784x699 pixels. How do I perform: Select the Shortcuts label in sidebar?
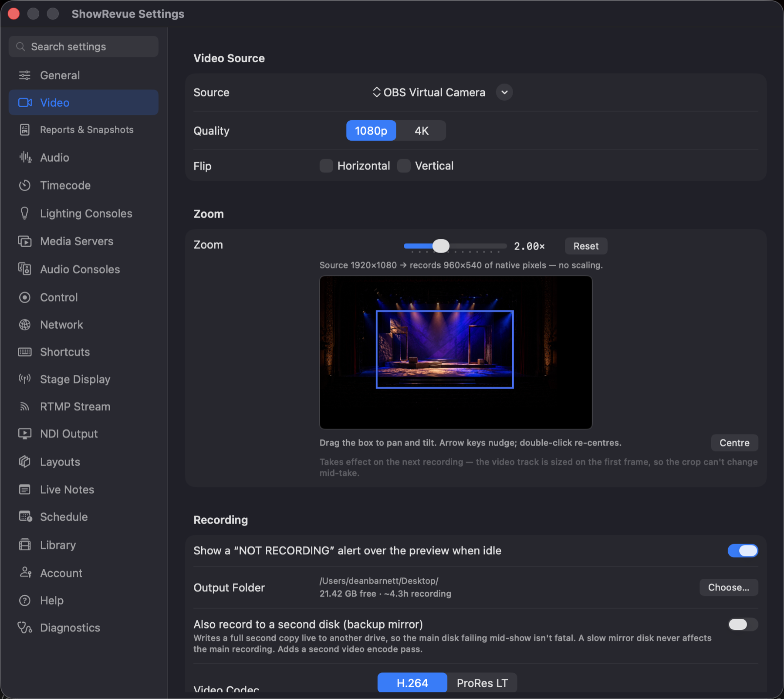tap(65, 352)
